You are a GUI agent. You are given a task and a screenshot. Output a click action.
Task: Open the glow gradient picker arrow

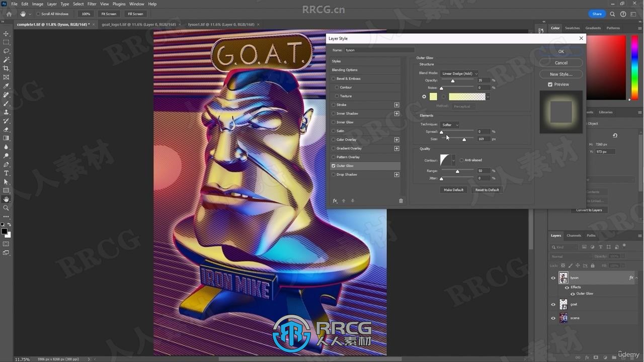488,97
